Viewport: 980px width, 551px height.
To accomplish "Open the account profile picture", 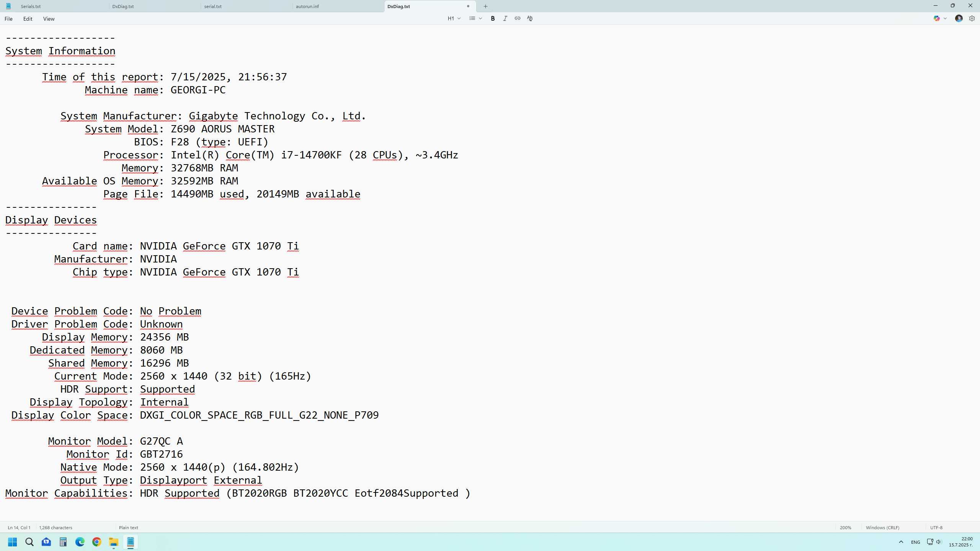I will point(959,18).
